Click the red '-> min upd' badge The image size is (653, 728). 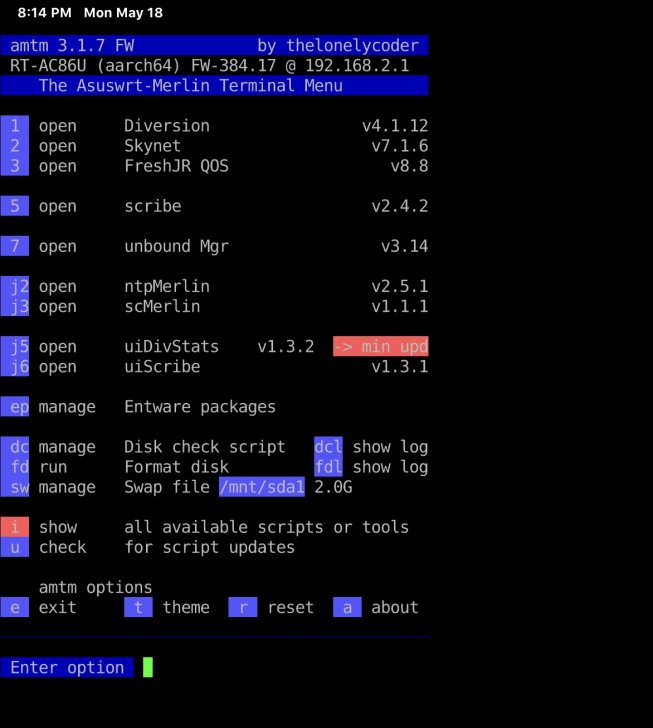pos(381,346)
